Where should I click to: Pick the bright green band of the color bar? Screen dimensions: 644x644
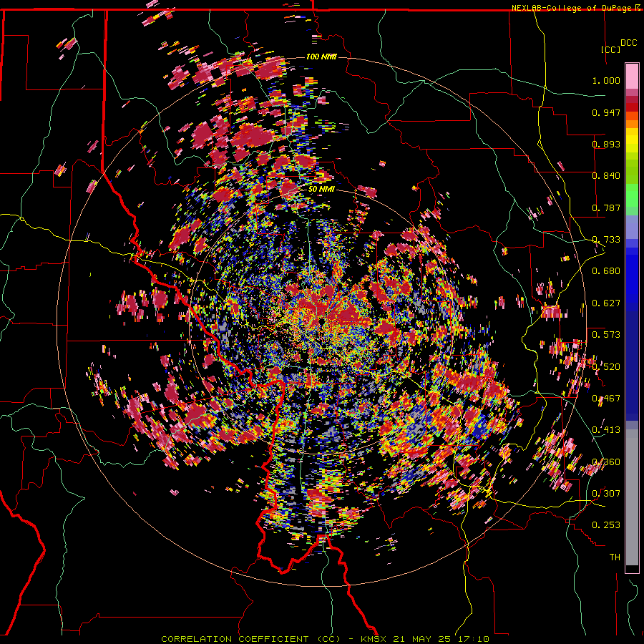click(632, 195)
